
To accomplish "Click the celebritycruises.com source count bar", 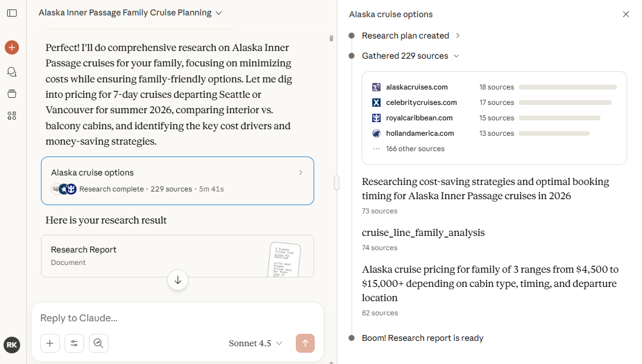I will 565,103.
